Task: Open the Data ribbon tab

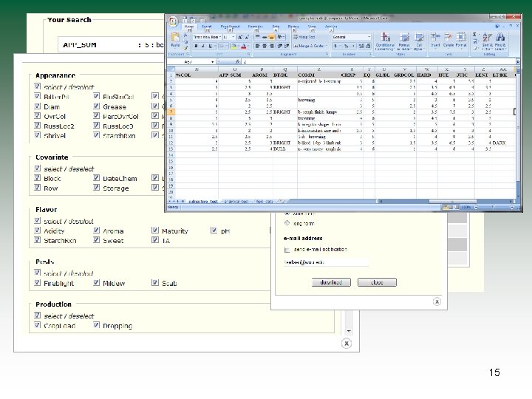Action: (276, 27)
